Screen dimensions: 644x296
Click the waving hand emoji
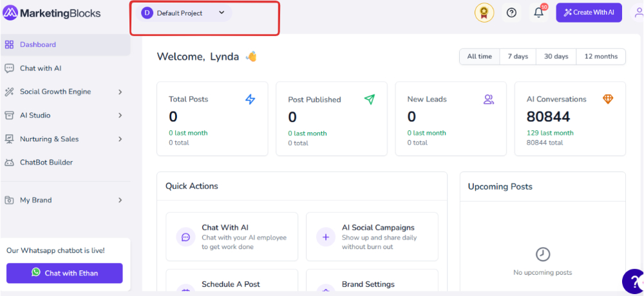click(251, 57)
